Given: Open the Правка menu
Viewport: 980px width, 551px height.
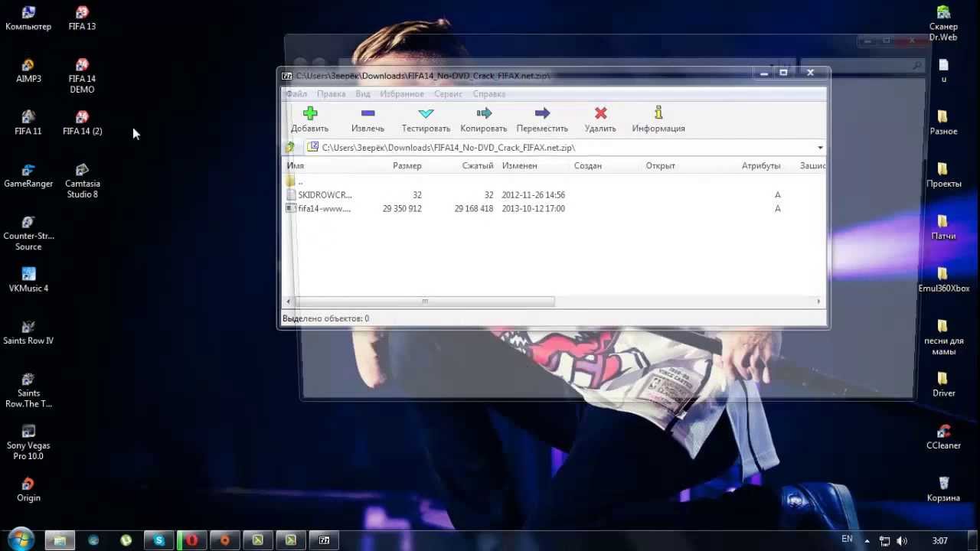Looking at the screenshot, I should [x=331, y=93].
